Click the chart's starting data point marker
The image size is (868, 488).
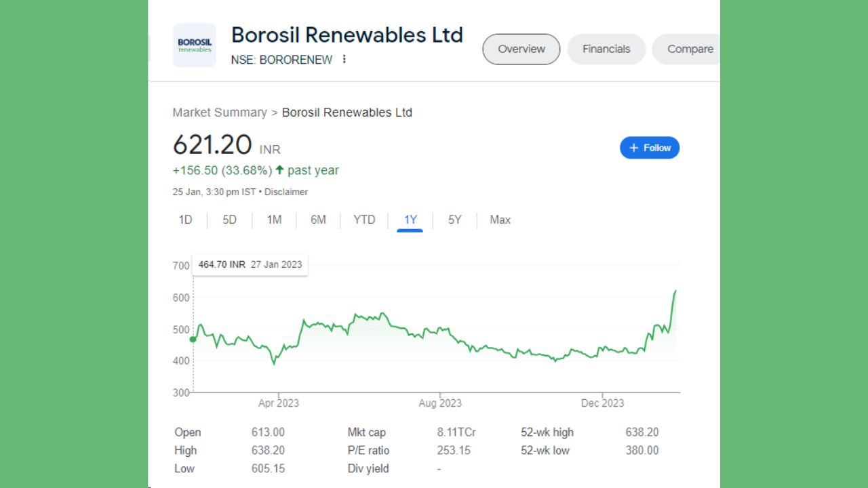coord(193,339)
